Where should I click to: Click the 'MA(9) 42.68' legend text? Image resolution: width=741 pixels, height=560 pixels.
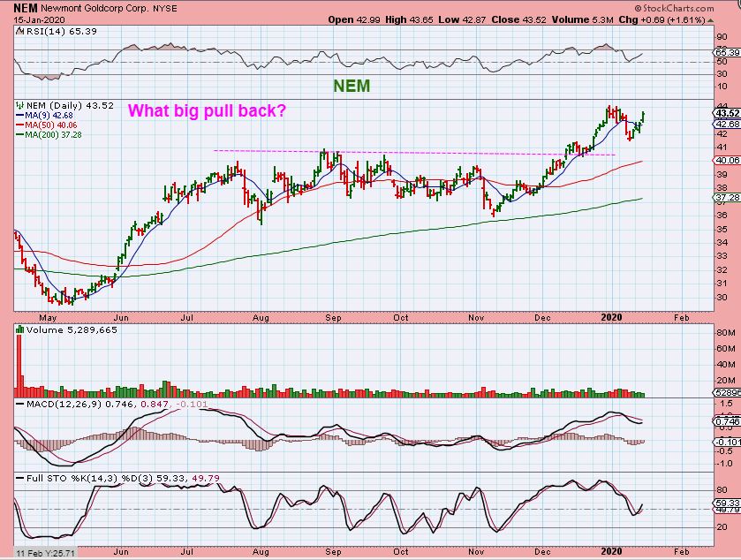tap(49, 116)
